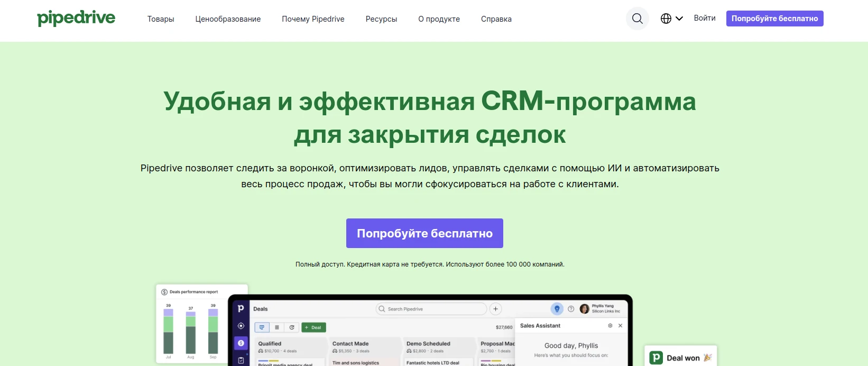Open the site search magnifier icon
Image resolution: width=868 pixels, height=366 pixels.
click(638, 19)
